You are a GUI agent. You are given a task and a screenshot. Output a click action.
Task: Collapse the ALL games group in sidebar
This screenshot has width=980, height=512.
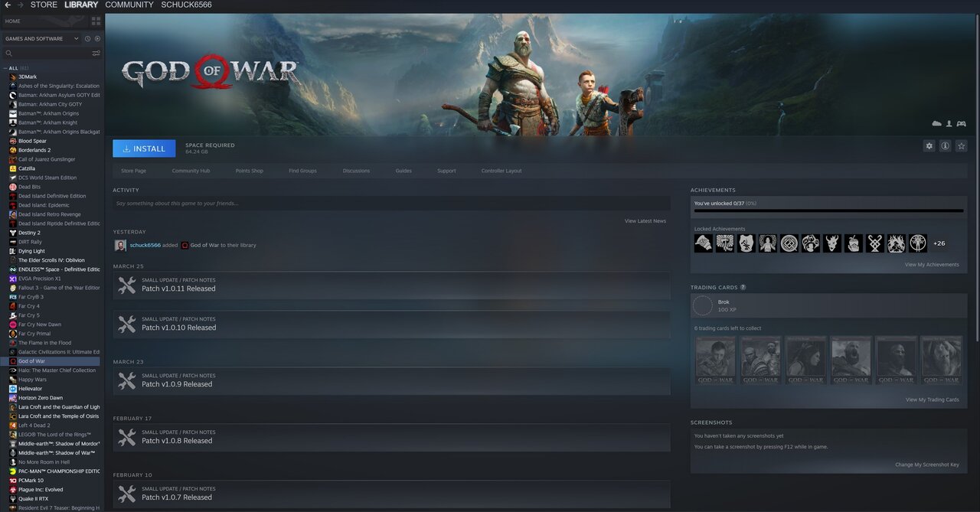point(5,68)
